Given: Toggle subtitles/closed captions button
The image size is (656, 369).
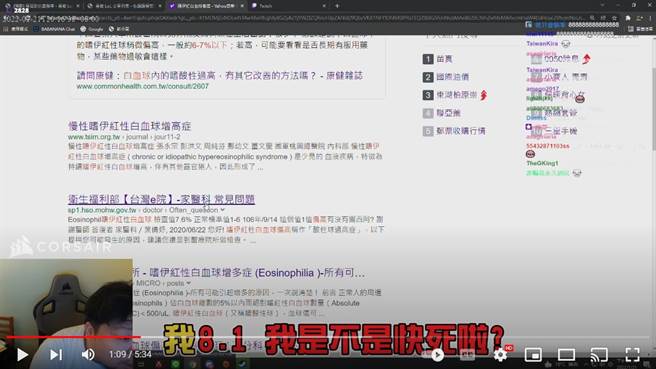Looking at the screenshot, I should point(467,355).
